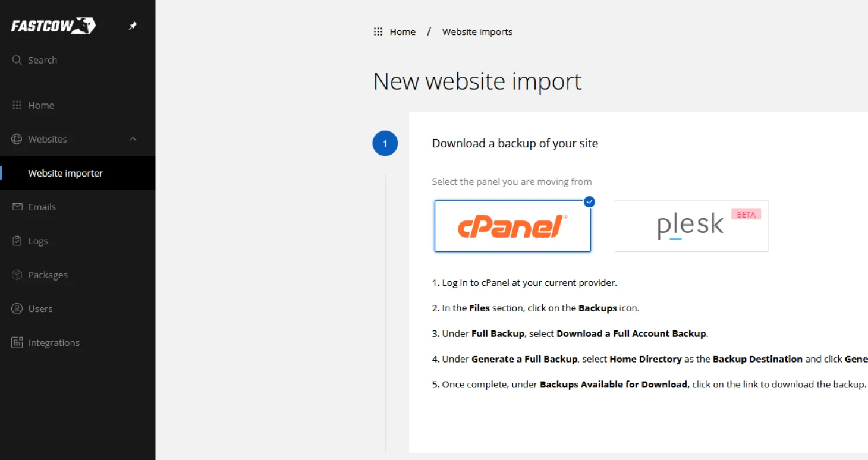Click the blue checkmark on cPanel card
Image resolution: width=868 pixels, height=460 pixels.
pos(589,202)
